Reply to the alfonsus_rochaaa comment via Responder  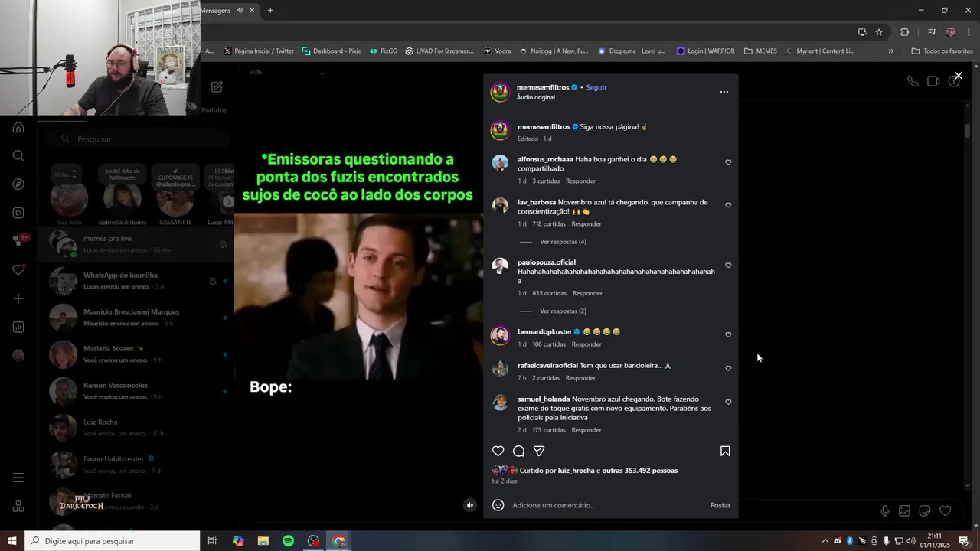point(580,181)
